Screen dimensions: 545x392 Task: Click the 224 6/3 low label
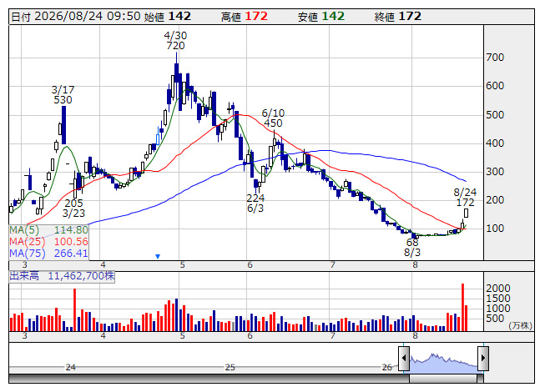tap(255, 204)
